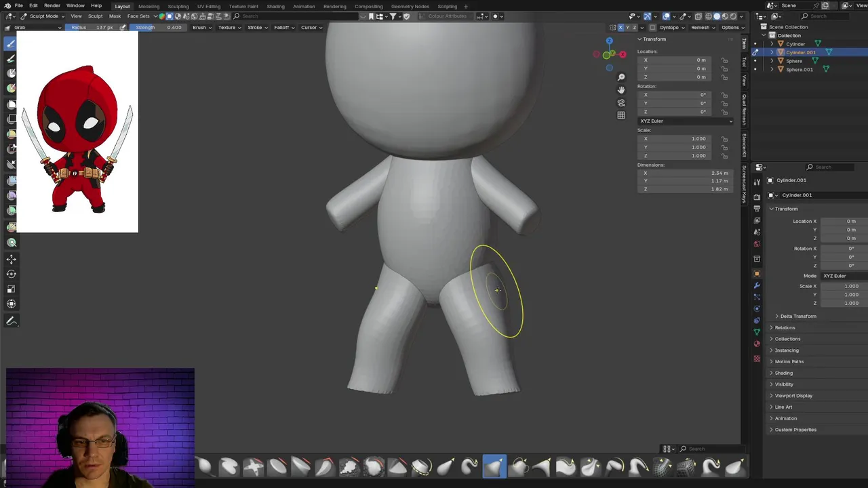The width and height of the screenshot is (868, 488).
Task: Open XYZ Euler rotation mode dropdown in sidebar
Action: (x=686, y=121)
